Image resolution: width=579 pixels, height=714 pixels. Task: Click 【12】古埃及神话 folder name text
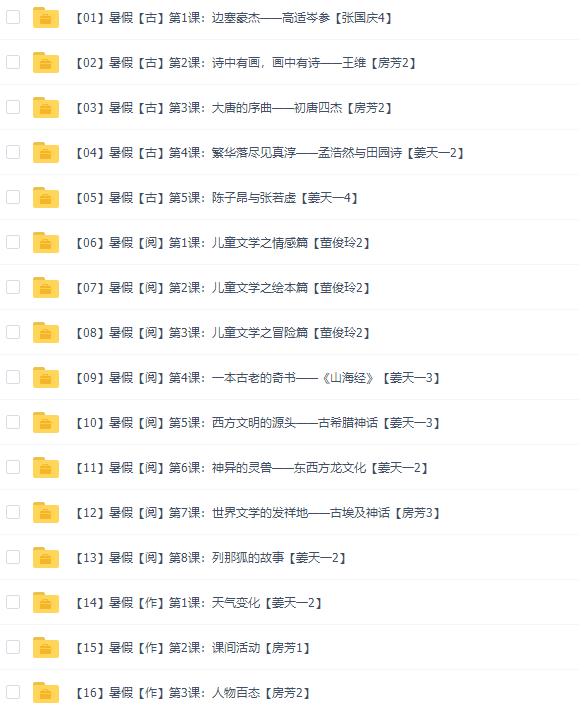(258, 513)
